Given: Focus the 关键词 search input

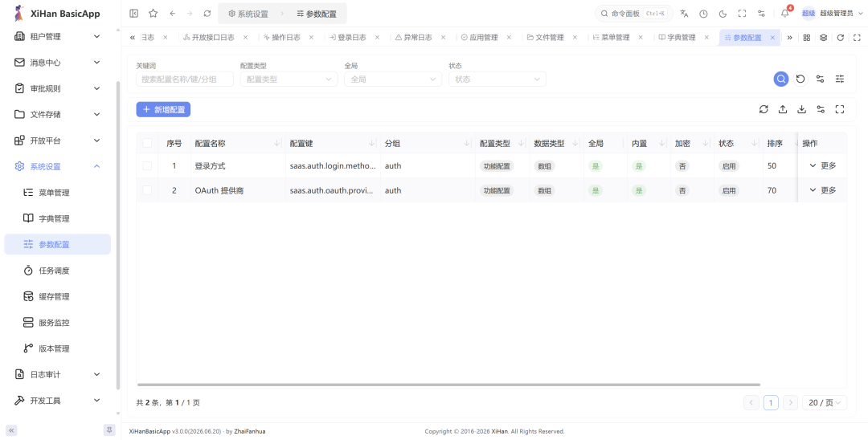Looking at the screenshot, I should [185, 79].
